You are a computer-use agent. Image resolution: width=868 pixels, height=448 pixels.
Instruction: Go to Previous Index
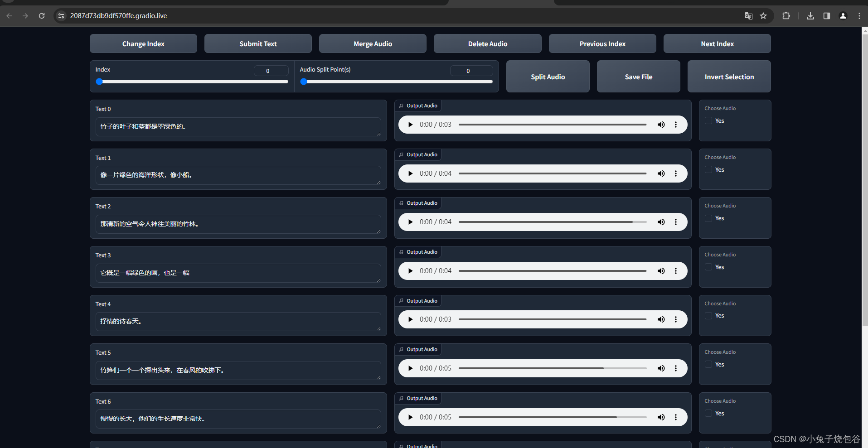tap(602, 43)
